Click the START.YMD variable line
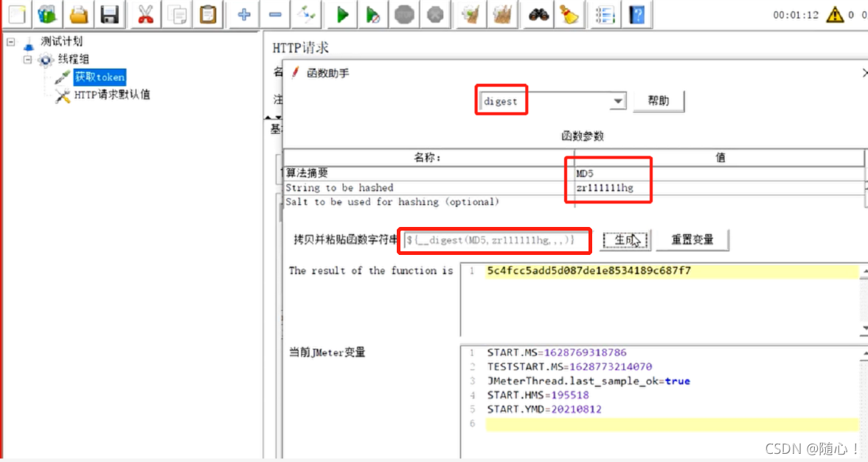The image size is (868, 462). (544, 409)
